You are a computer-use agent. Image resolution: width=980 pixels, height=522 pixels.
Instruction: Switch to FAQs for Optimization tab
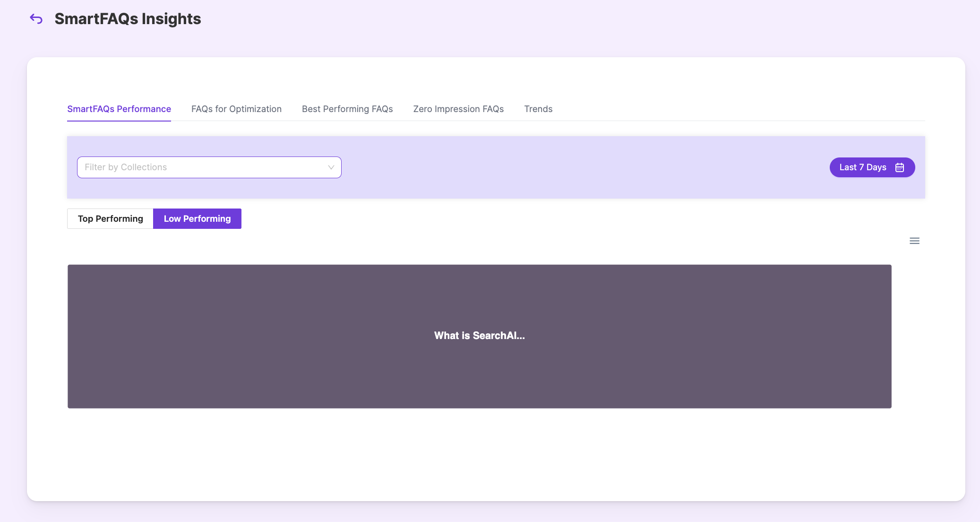[236, 109]
